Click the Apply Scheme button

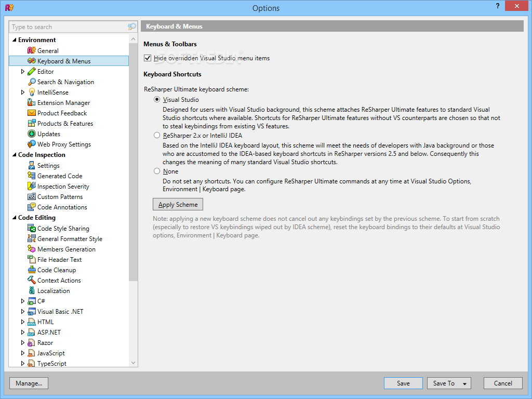(178, 205)
